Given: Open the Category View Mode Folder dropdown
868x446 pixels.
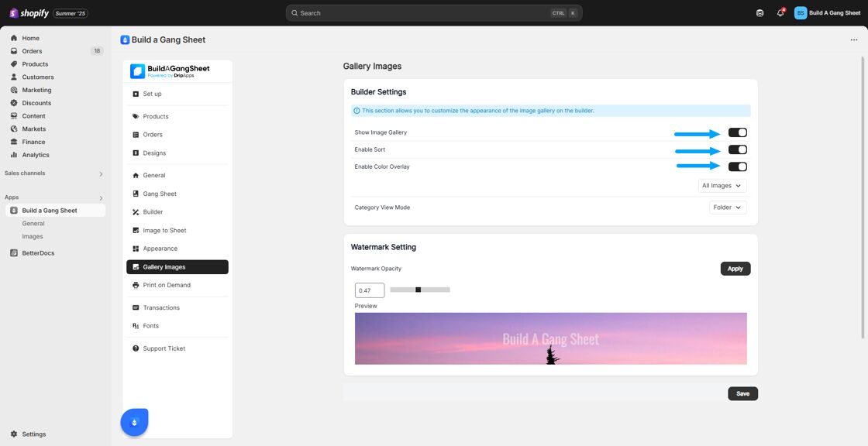Looking at the screenshot, I should coord(728,208).
